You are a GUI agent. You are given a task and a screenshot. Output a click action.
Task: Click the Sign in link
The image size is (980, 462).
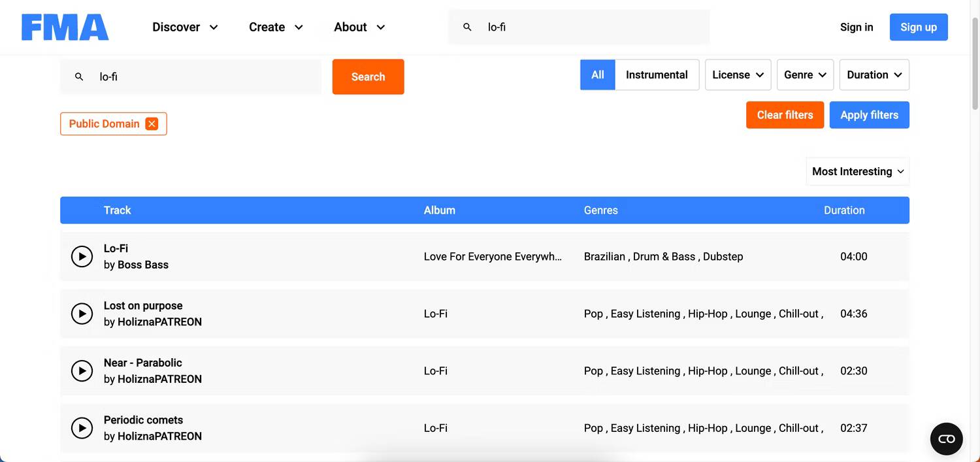pos(856,27)
